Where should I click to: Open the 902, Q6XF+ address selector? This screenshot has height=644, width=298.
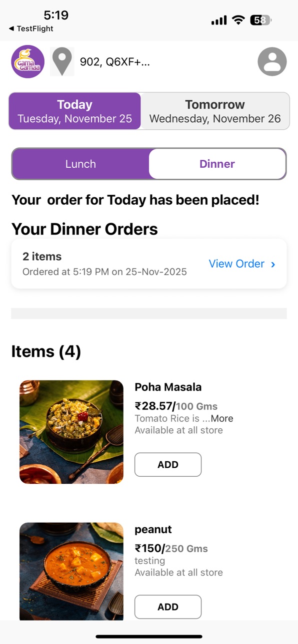point(115,61)
